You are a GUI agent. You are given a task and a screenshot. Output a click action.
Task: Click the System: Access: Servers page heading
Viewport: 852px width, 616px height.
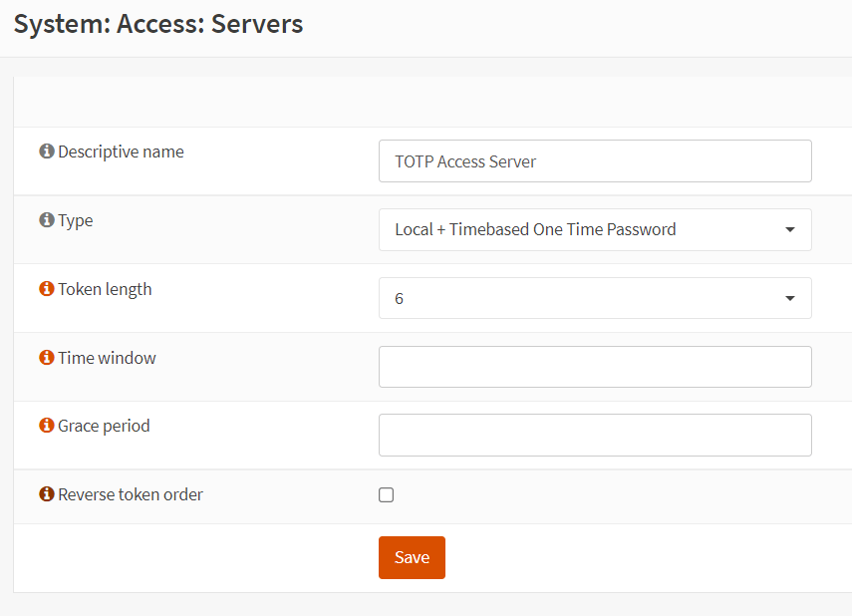(158, 24)
